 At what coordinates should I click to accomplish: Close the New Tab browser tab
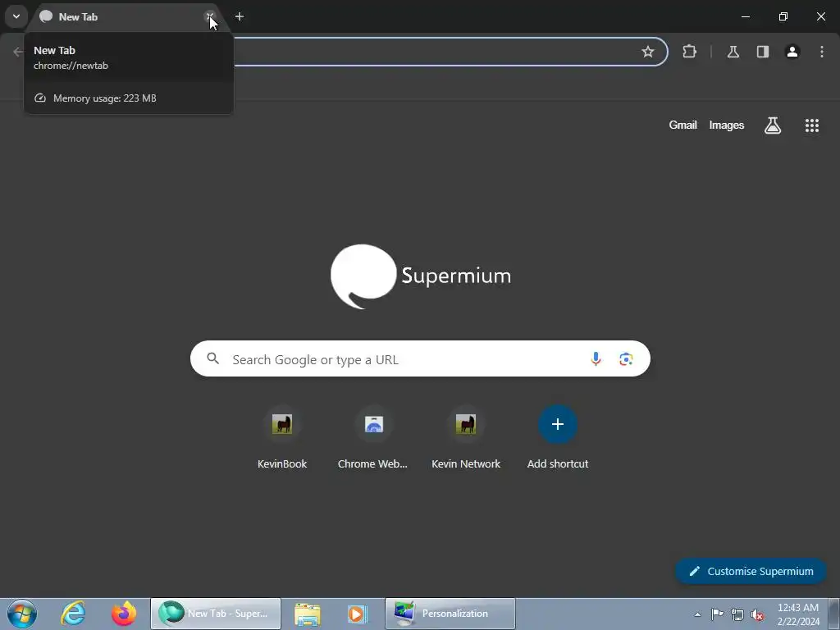tap(210, 16)
